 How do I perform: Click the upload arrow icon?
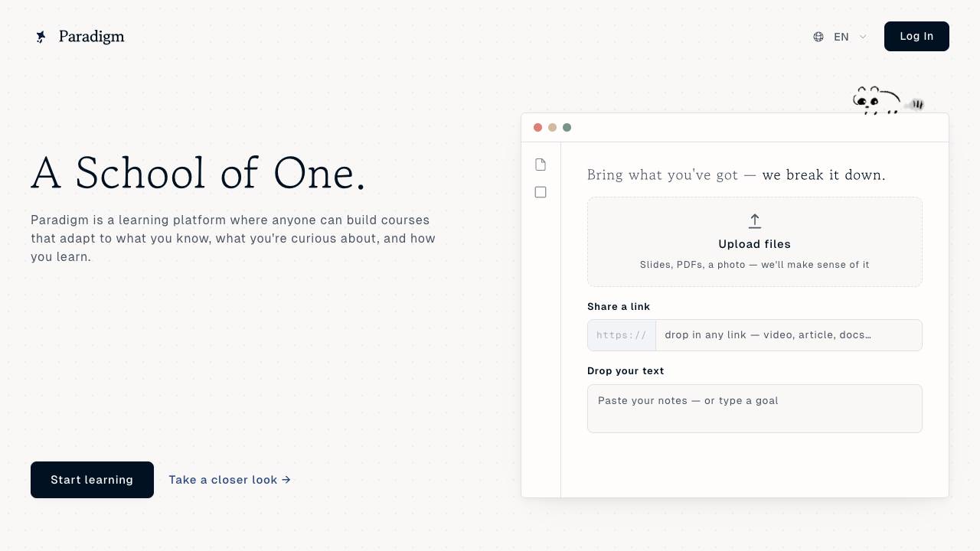[755, 221]
